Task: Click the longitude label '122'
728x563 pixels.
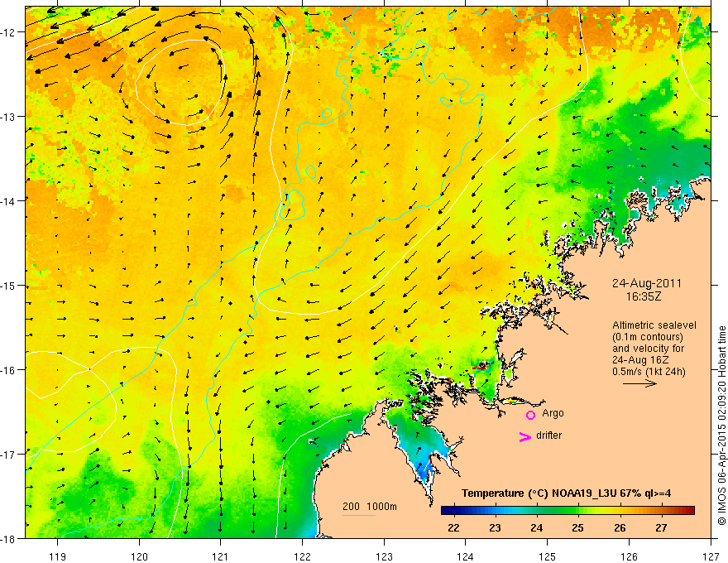Action: pyautogui.click(x=302, y=556)
